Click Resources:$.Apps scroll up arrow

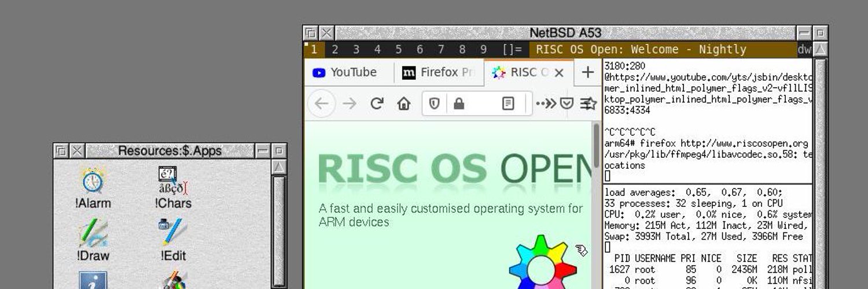(x=279, y=166)
